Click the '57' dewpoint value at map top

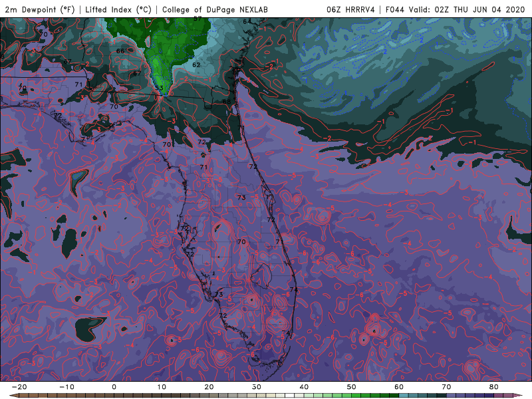(198, 19)
